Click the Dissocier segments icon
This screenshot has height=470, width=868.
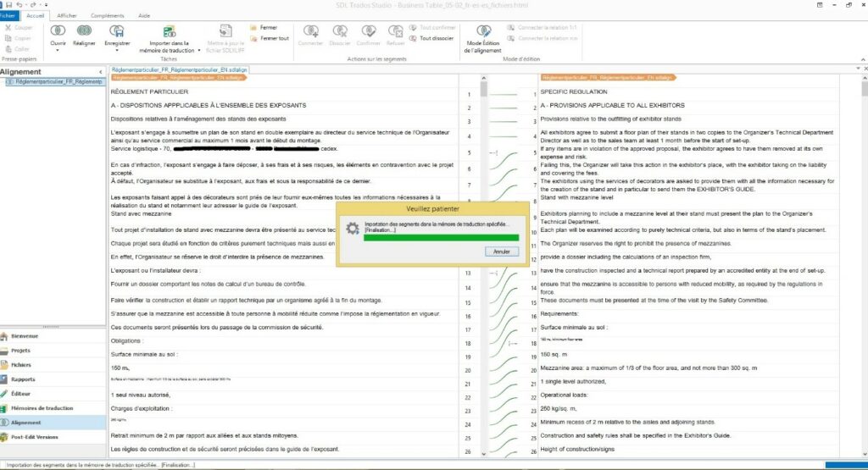339,31
